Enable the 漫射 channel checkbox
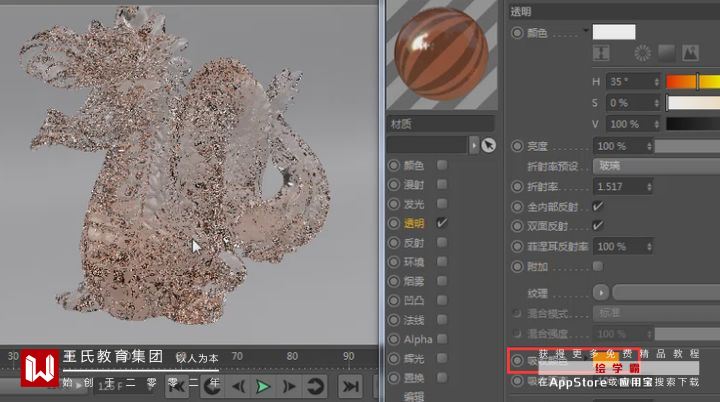720x402 pixels. pyautogui.click(x=442, y=184)
